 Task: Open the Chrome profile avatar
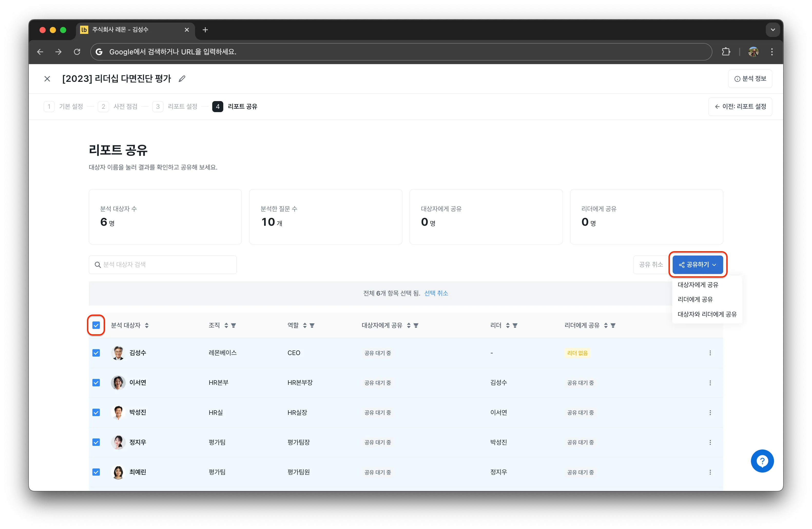pos(753,52)
